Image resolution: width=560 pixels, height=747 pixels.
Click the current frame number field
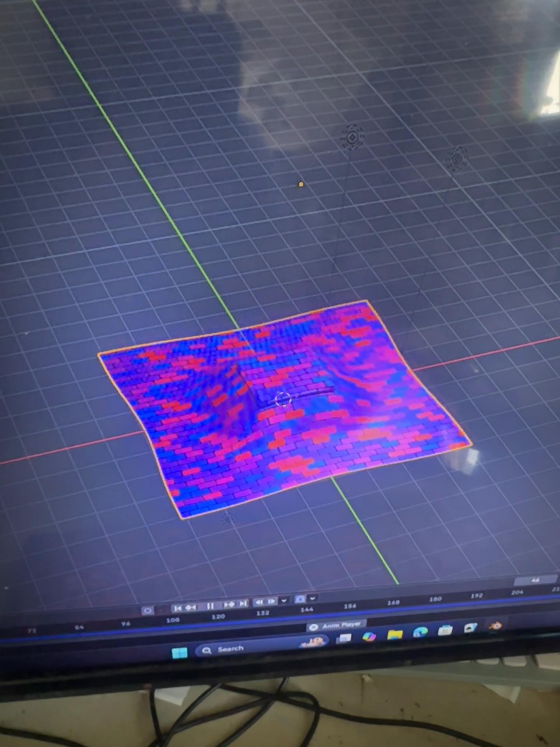tap(535, 580)
